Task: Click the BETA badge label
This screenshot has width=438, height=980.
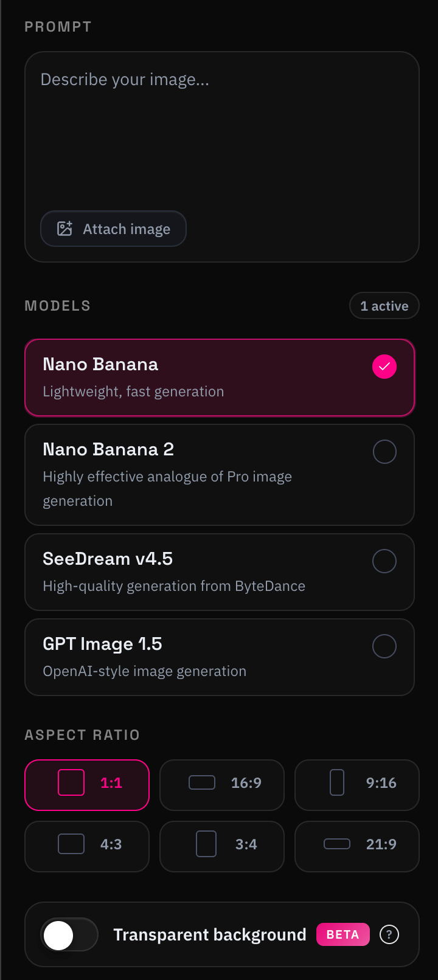Action: [x=343, y=934]
